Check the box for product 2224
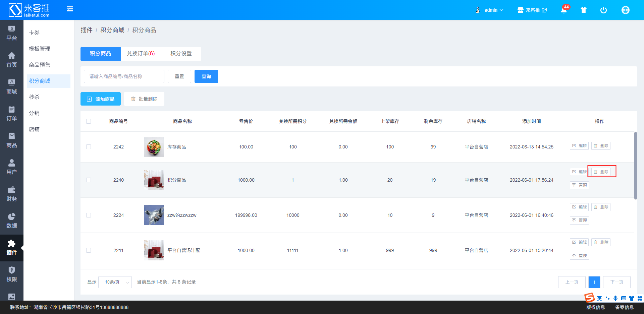This screenshot has height=314, width=644. pyautogui.click(x=89, y=215)
